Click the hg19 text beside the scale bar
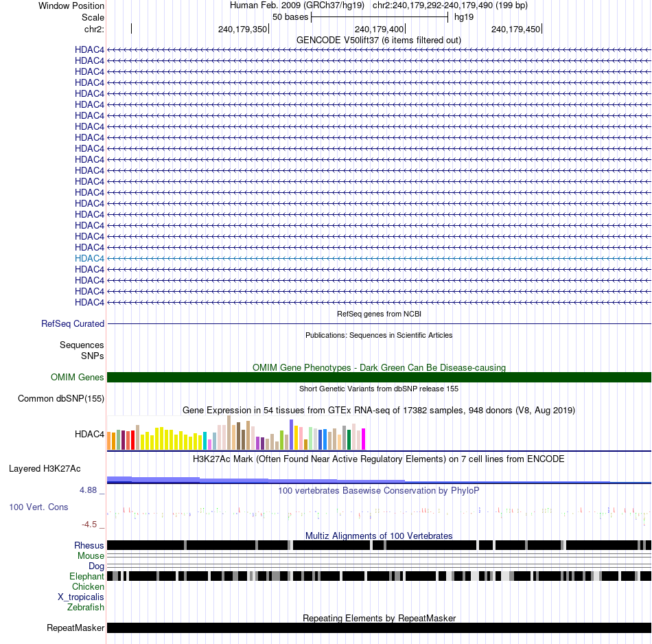 [464, 17]
